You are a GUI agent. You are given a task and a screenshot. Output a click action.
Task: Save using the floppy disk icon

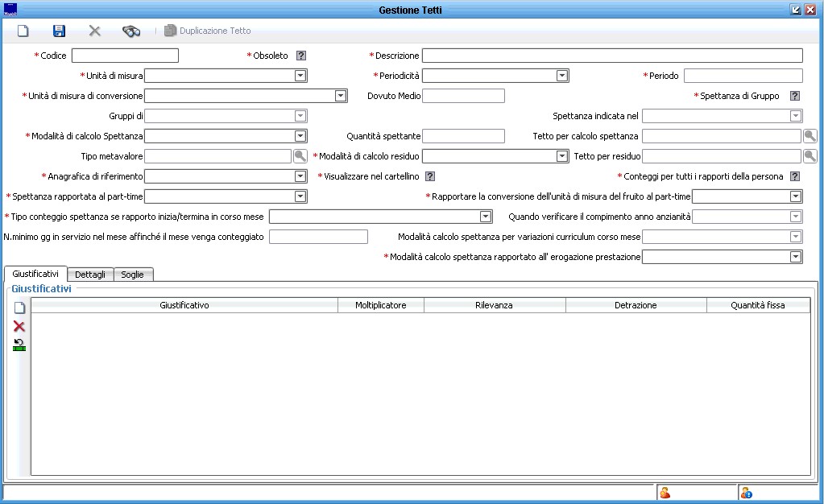59,31
